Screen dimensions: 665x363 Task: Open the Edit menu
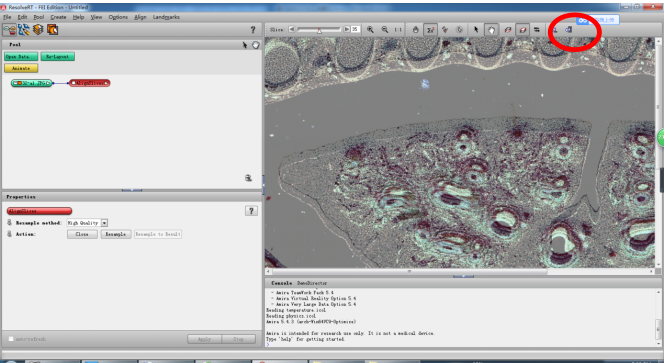pos(22,17)
